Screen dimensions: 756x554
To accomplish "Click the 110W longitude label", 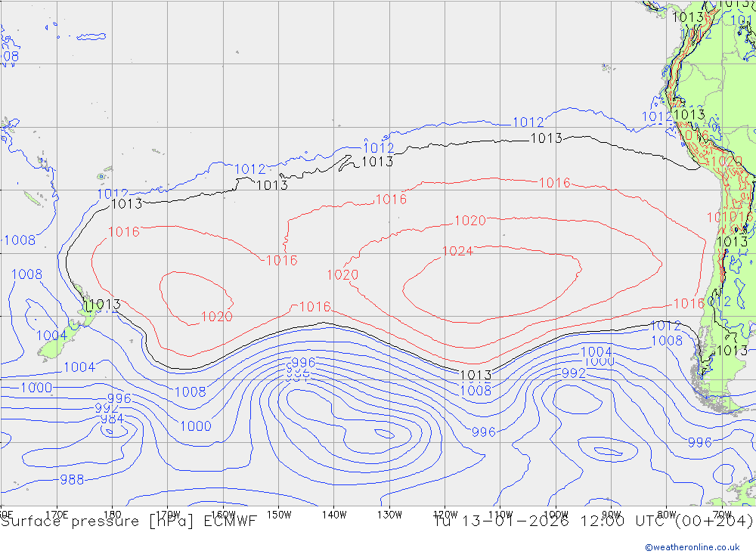I will pos(500,515).
